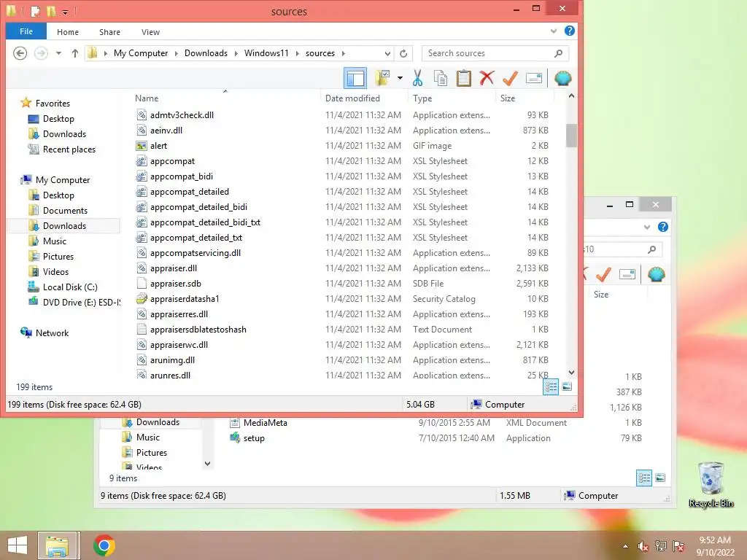Select the appraiserdatasha1 security catalog file
The width and height of the screenshot is (747, 560).
(185, 298)
